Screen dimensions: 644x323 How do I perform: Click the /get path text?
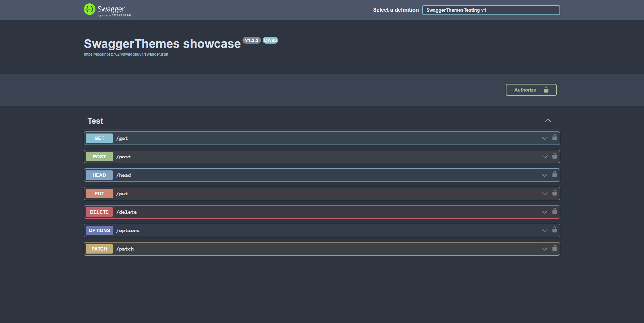click(x=122, y=138)
